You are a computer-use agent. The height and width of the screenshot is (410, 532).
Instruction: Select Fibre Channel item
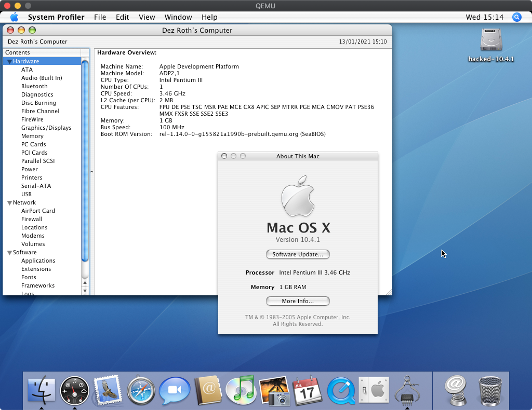[x=41, y=111]
